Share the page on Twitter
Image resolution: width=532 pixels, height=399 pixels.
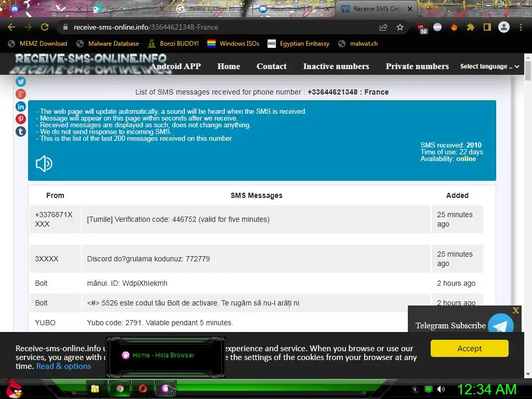point(21,82)
